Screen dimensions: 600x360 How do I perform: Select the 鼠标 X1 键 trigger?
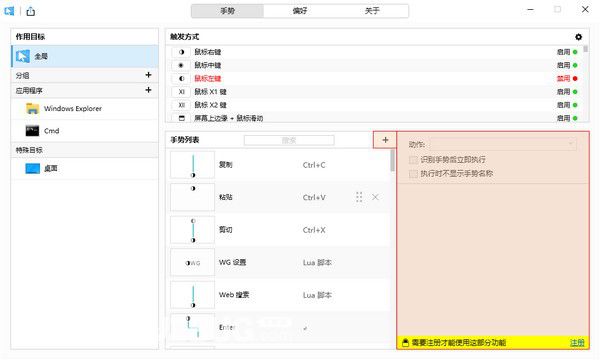(x=375, y=92)
